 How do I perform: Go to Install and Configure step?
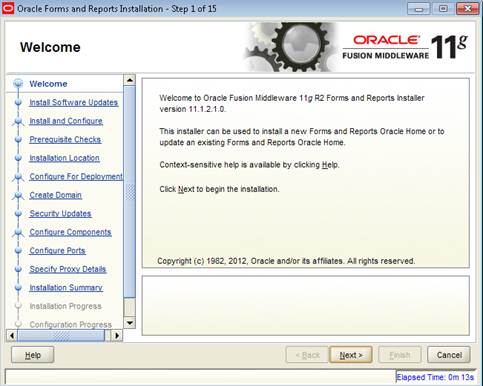(66, 121)
